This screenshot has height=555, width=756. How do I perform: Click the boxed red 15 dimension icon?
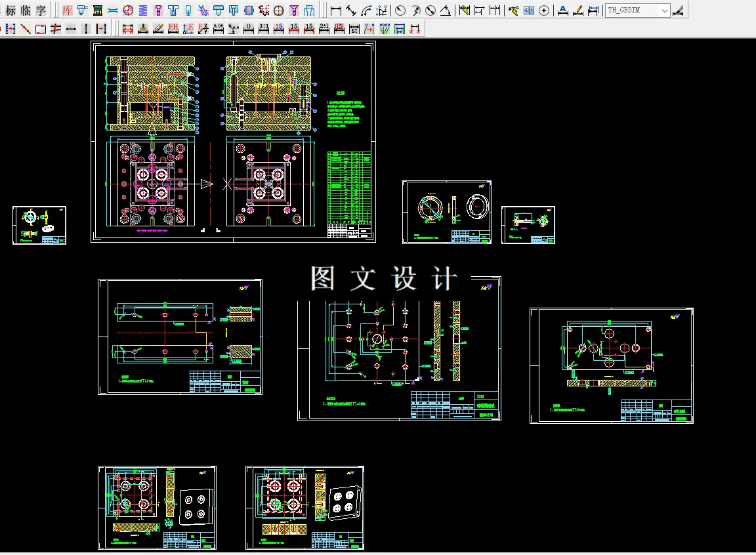click(x=339, y=29)
